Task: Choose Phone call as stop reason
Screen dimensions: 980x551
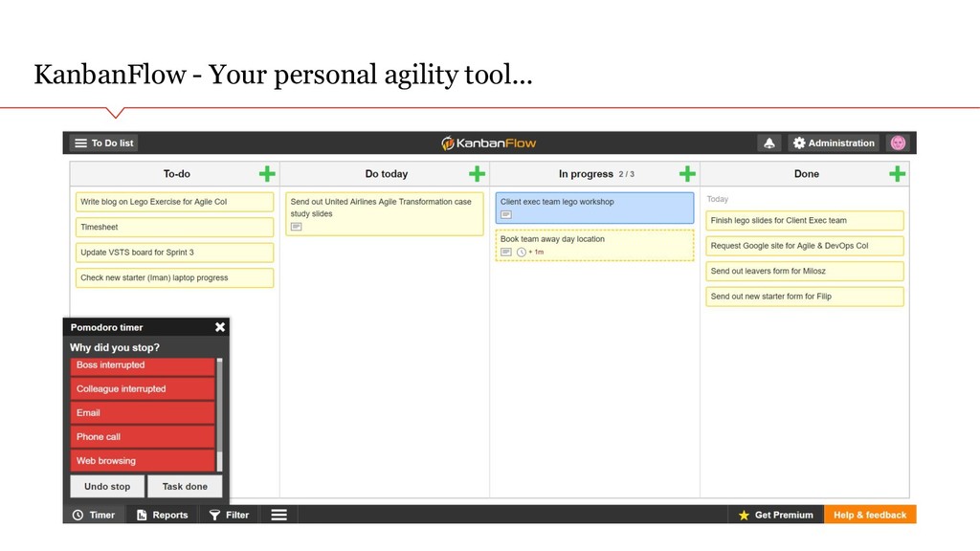Action: [x=143, y=436]
